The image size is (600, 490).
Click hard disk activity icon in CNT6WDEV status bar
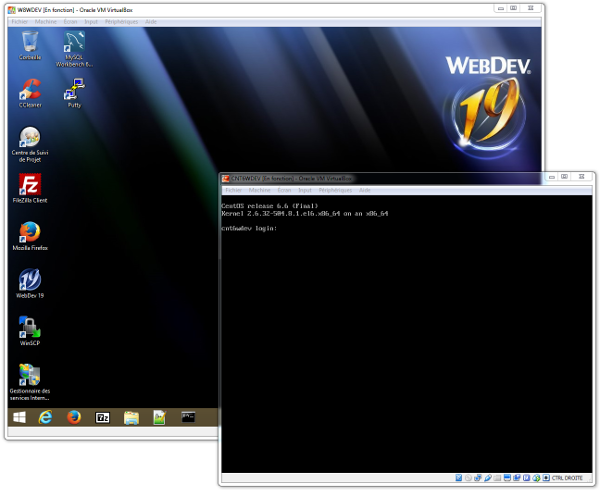[458, 478]
